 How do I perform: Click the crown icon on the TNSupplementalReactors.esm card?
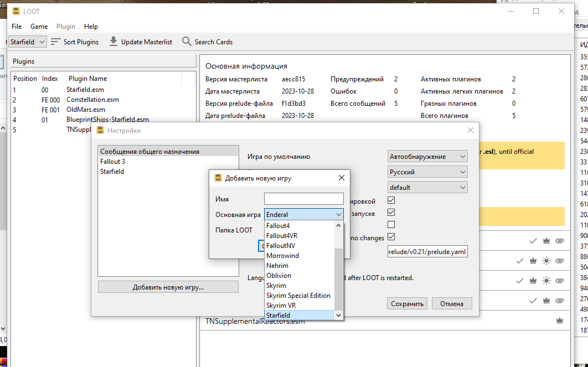click(x=559, y=321)
